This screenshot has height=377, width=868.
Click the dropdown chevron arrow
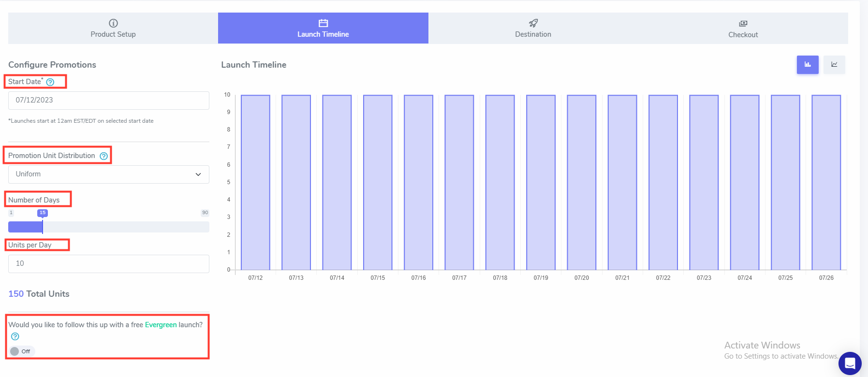[198, 174]
